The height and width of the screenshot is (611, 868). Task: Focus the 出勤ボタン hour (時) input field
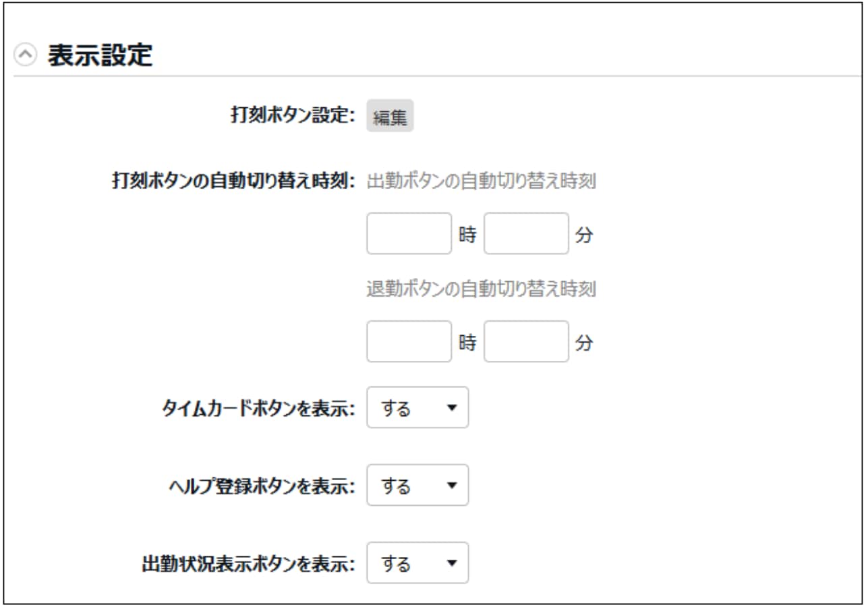pyautogui.click(x=409, y=233)
